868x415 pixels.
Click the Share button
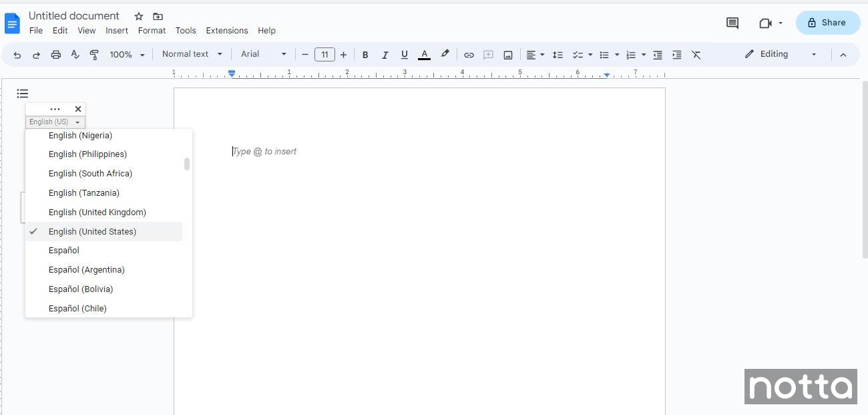point(827,22)
